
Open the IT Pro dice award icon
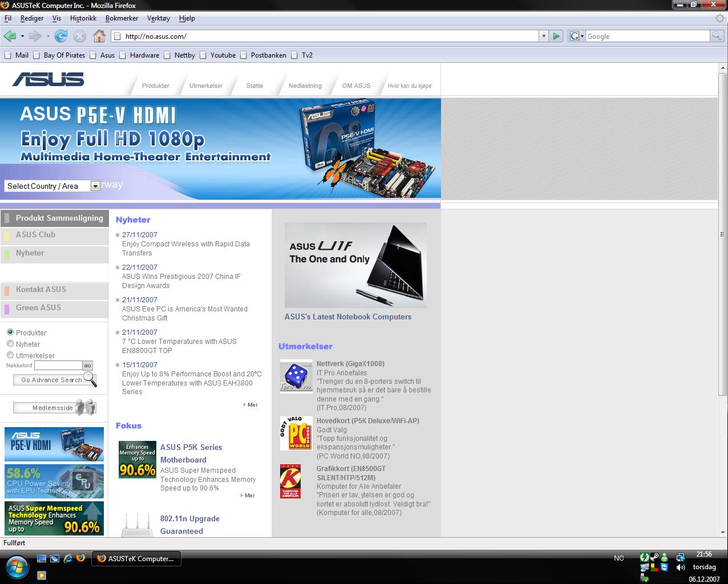296,376
